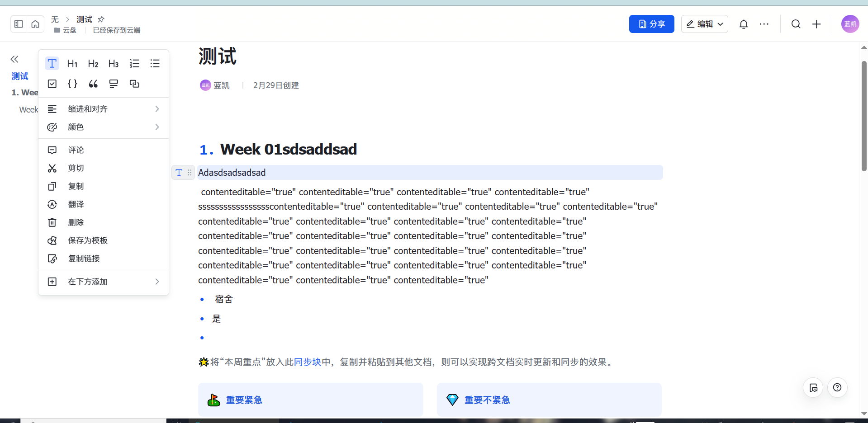
Task: Click the notification bell icon
Action: [744, 24]
